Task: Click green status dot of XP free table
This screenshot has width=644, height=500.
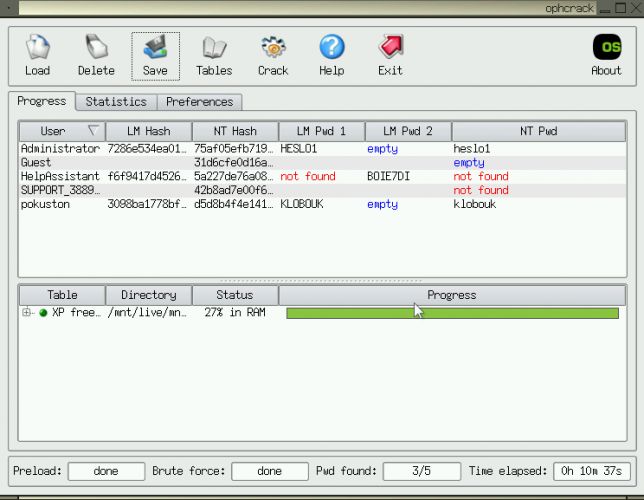Action: click(43, 313)
